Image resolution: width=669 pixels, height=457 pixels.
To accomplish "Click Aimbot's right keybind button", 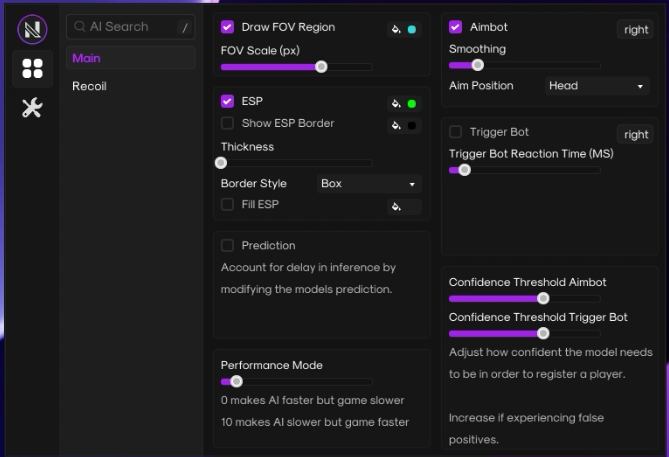I will [635, 29].
